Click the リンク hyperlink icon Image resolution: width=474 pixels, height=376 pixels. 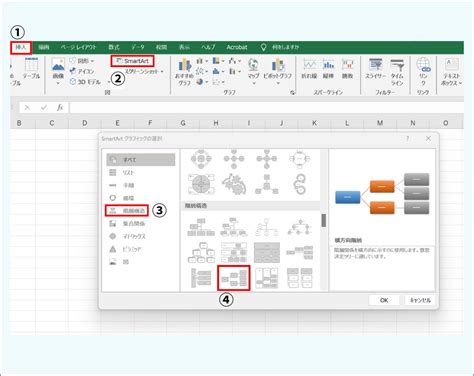(x=423, y=72)
